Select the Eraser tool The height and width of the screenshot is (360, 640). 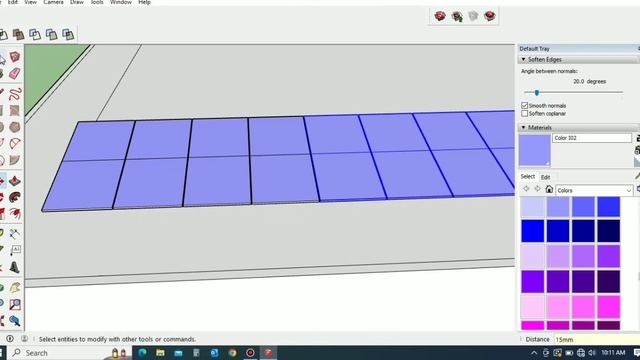[15, 73]
